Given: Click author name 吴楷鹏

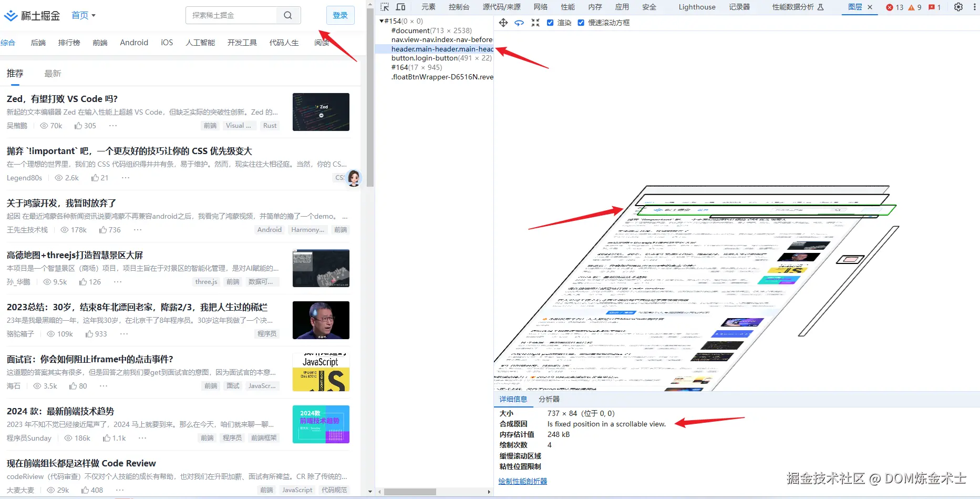Looking at the screenshot, I should tap(17, 126).
